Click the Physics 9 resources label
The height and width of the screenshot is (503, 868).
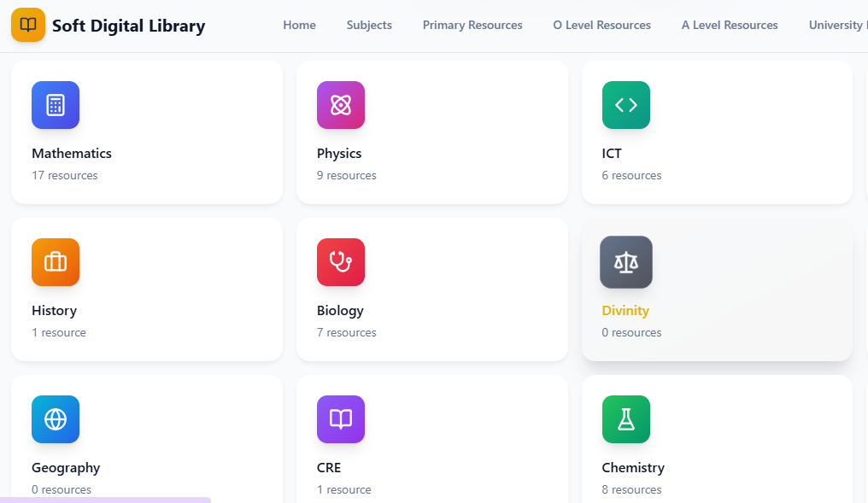click(347, 175)
